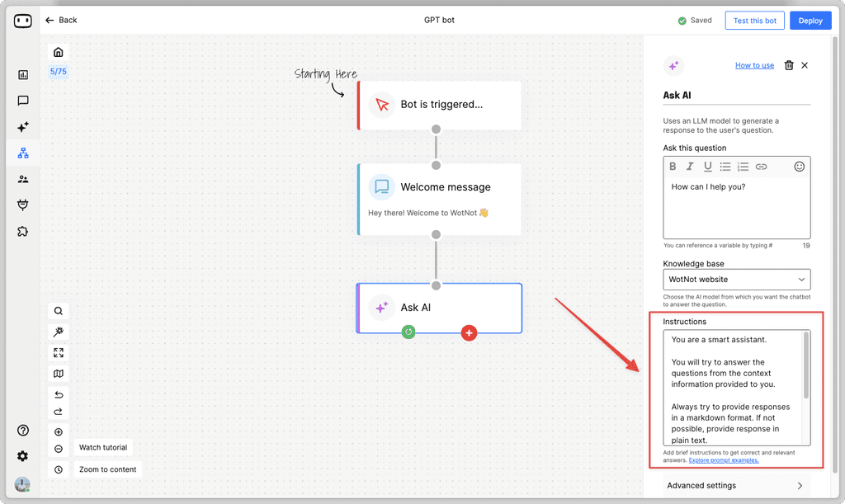Undo the last canvas change
845x504 pixels.
tap(58, 394)
